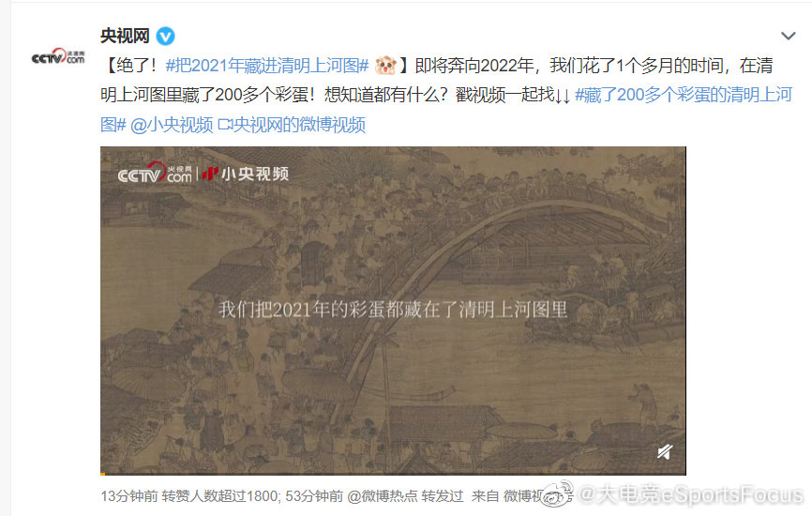This screenshot has width=812, height=516.
Task: Open hashtag #藏了200多个彩蛋的清明上河图#
Action: (446, 110)
